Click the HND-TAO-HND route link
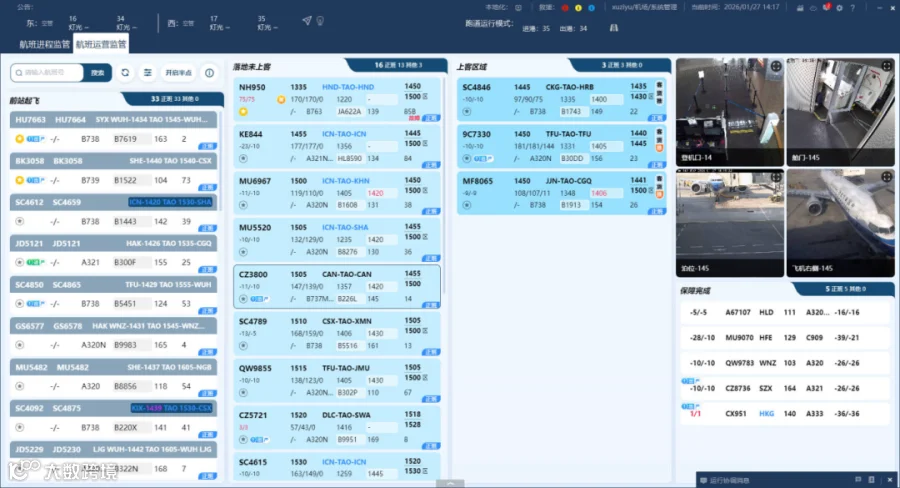Viewport: 900px width, 488px height. tap(348, 87)
